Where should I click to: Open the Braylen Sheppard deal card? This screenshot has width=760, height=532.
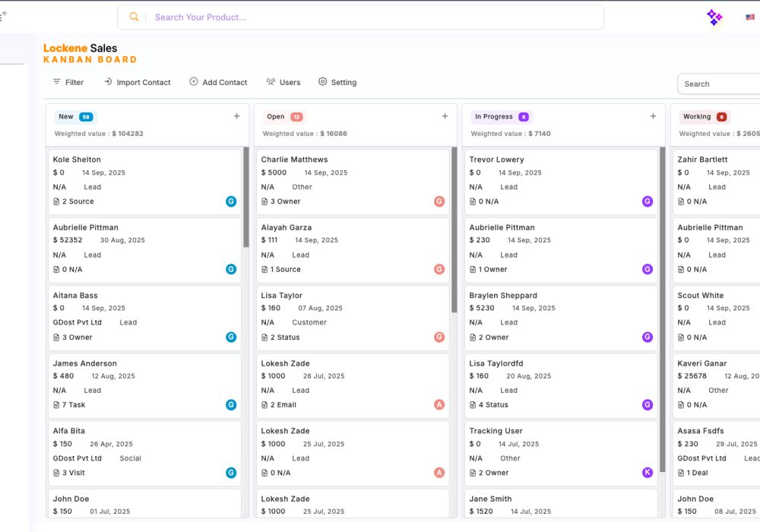point(561,316)
